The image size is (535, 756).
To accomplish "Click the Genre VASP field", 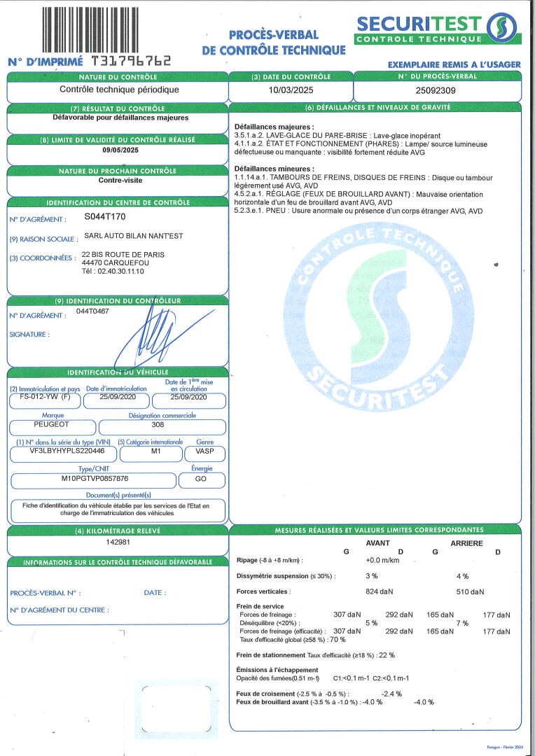I will (204, 454).
